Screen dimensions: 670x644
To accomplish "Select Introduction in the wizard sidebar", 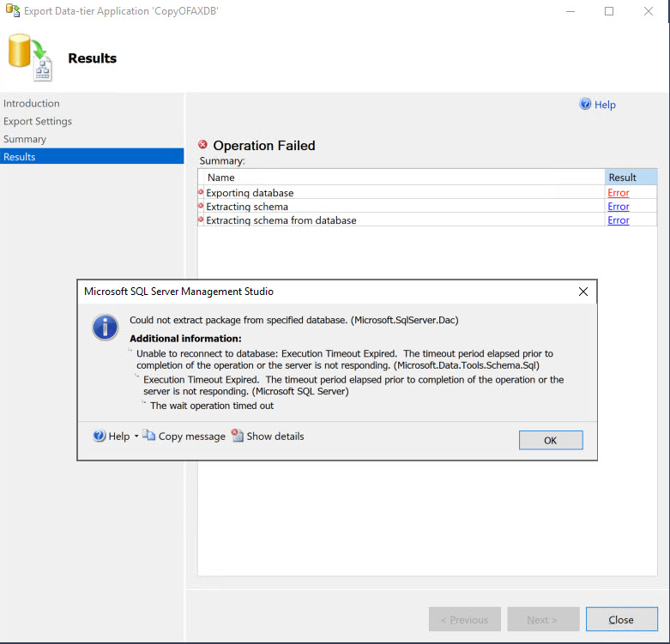I will tap(32, 104).
